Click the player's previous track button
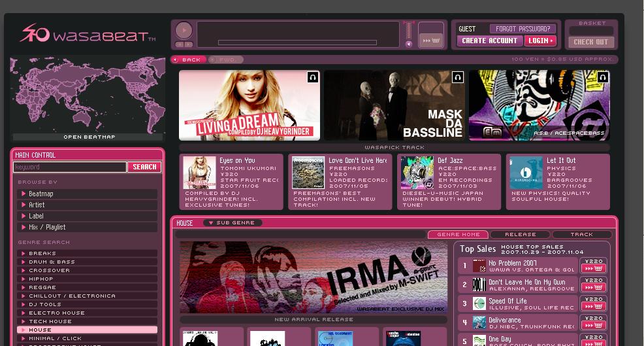Image resolution: width=644 pixels, height=346 pixels. tap(179, 44)
